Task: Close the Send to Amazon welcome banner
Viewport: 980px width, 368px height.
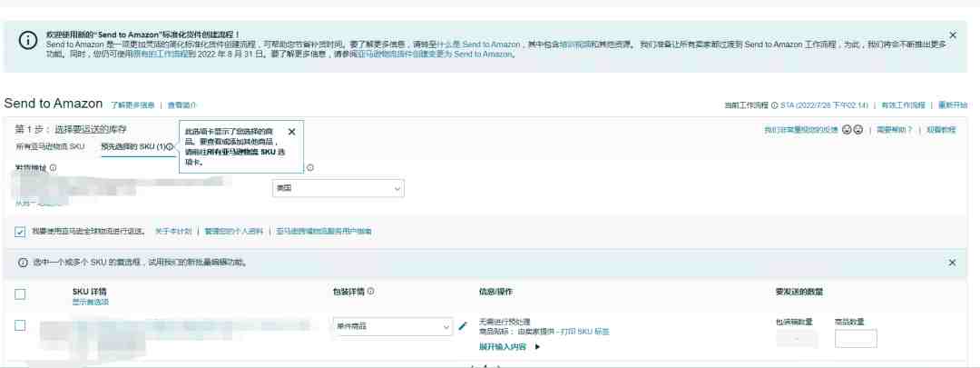Action: [953, 35]
